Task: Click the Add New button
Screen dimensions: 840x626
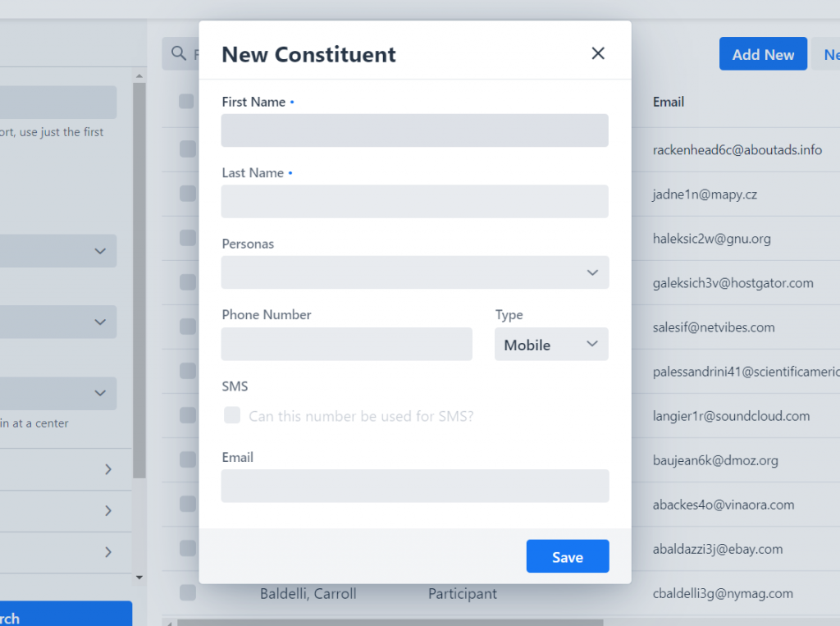Action: point(763,53)
